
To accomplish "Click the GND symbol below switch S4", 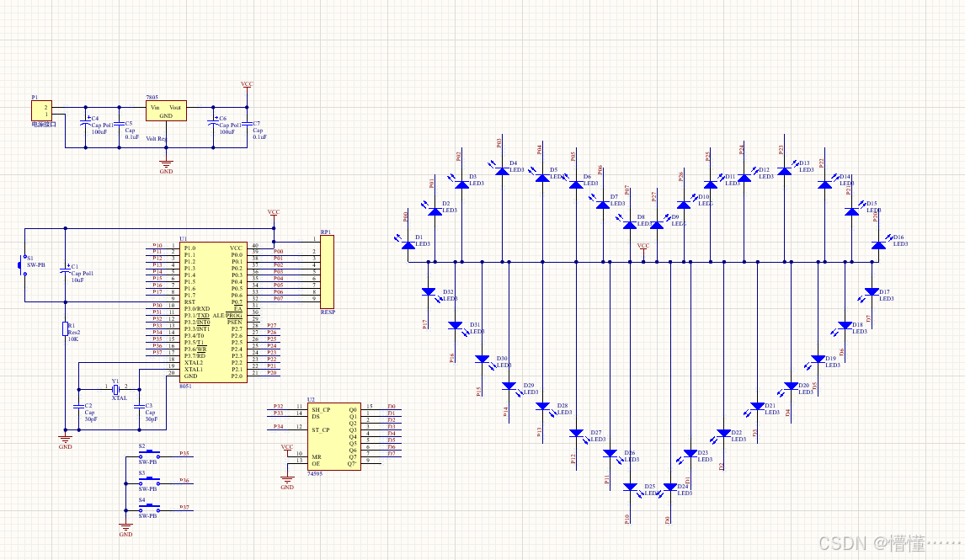I will [x=125, y=527].
